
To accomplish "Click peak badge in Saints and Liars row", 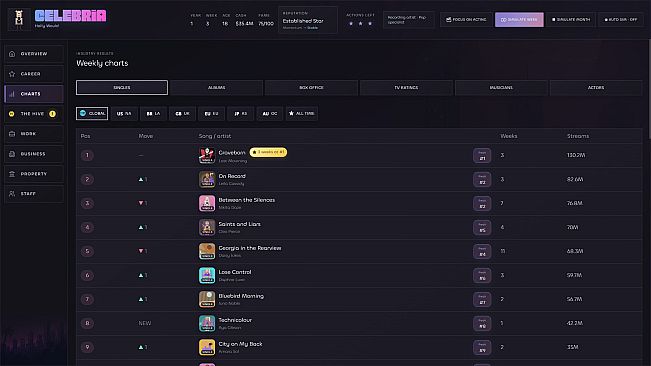I will pyautogui.click(x=482, y=228).
